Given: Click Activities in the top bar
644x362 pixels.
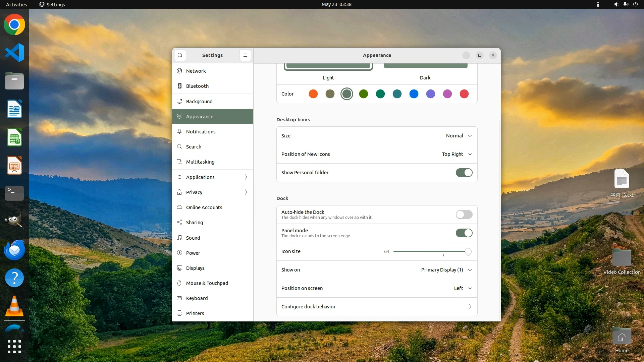Looking at the screenshot, I should click(x=16, y=4).
